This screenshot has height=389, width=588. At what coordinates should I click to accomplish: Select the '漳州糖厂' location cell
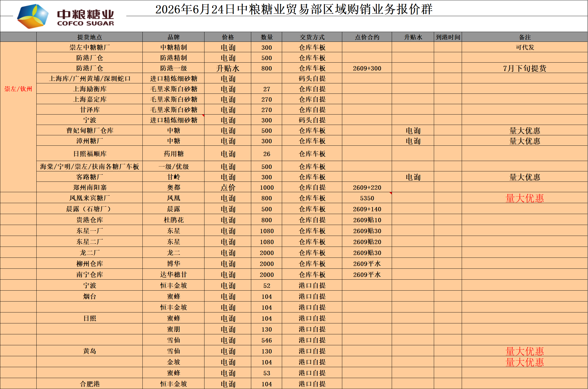(x=89, y=141)
